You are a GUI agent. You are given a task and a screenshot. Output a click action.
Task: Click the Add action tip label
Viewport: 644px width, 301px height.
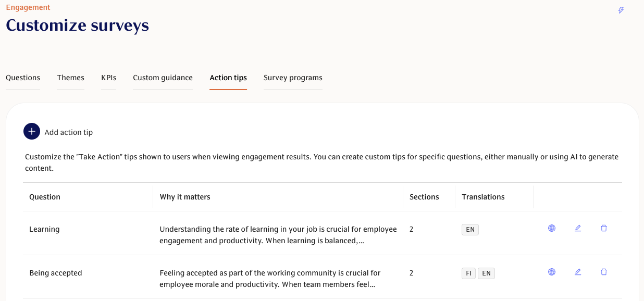click(x=69, y=132)
